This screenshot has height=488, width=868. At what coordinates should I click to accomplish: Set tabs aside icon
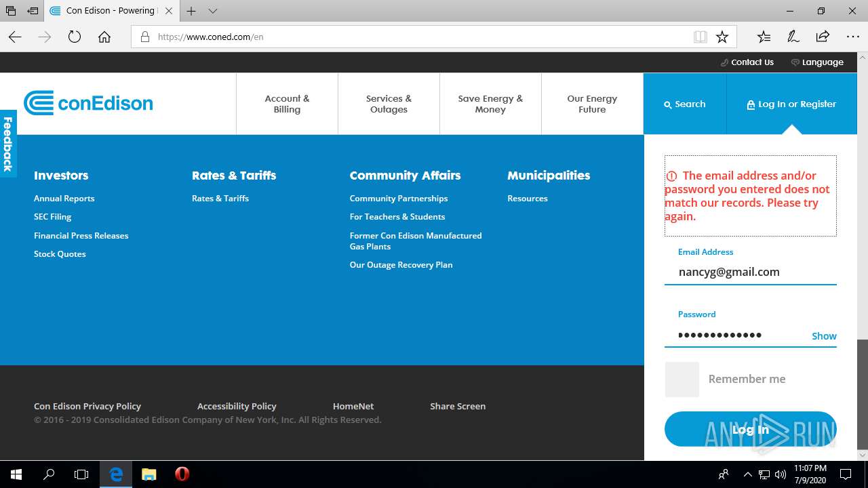pos(33,11)
